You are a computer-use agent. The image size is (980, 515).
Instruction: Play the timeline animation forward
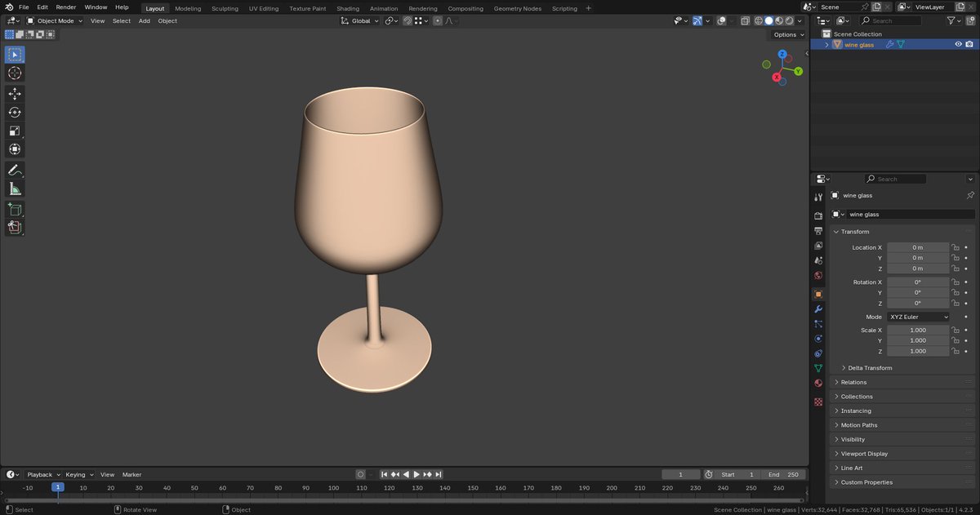tap(416, 474)
